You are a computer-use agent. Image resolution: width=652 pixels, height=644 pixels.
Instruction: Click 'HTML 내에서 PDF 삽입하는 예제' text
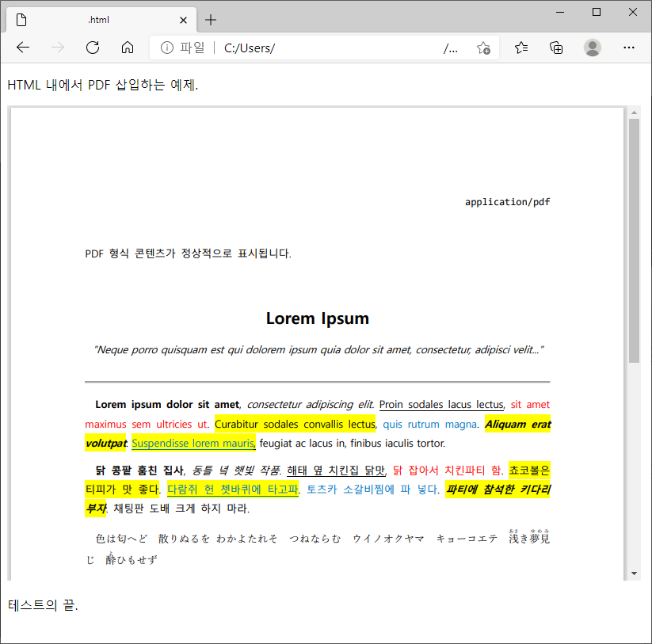click(x=103, y=85)
